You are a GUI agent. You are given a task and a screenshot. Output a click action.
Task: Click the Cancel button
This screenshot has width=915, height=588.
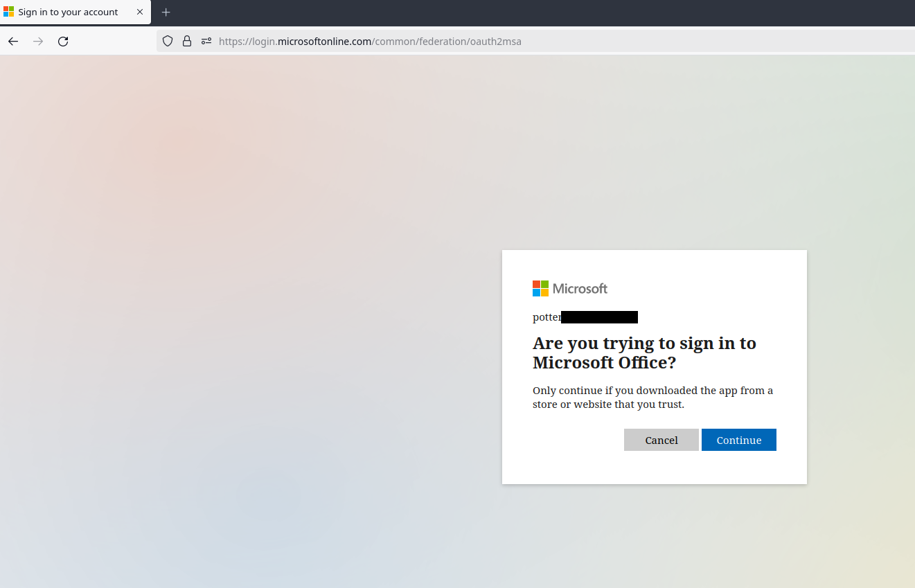coord(661,440)
